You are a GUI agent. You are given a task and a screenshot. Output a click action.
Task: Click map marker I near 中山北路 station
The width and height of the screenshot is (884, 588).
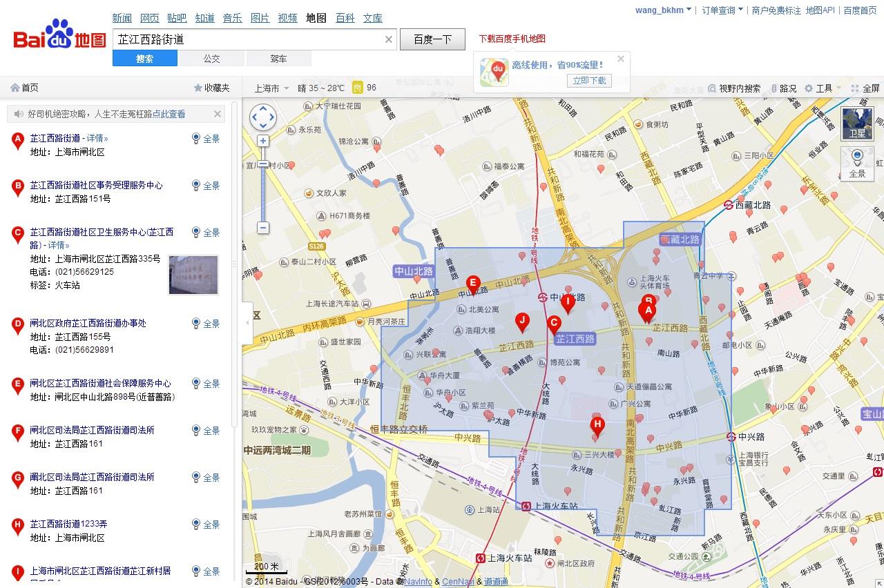tap(568, 304)
